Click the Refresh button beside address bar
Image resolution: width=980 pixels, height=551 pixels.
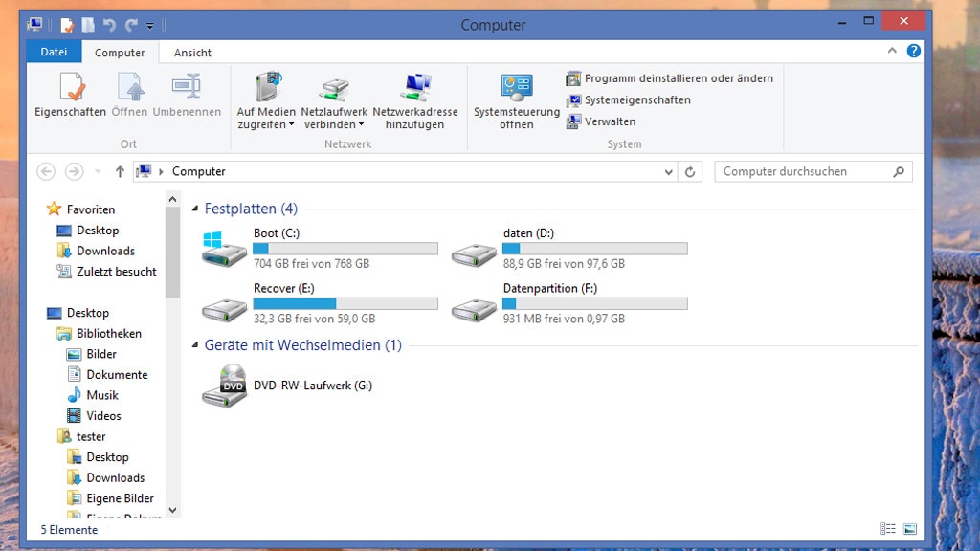pos(690,171)
